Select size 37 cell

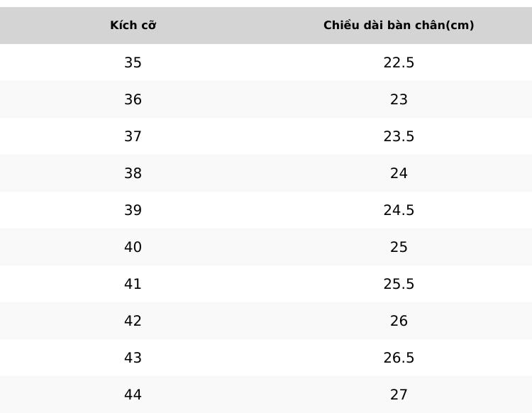click(x=133, y=136)
